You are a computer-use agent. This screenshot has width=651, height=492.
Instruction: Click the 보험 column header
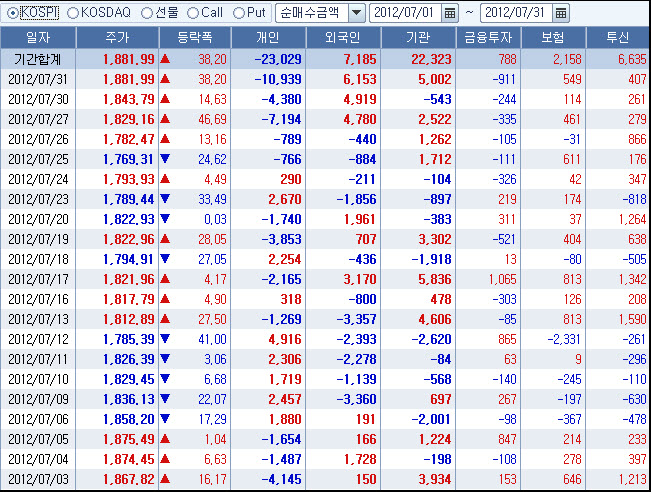point(553,38)
